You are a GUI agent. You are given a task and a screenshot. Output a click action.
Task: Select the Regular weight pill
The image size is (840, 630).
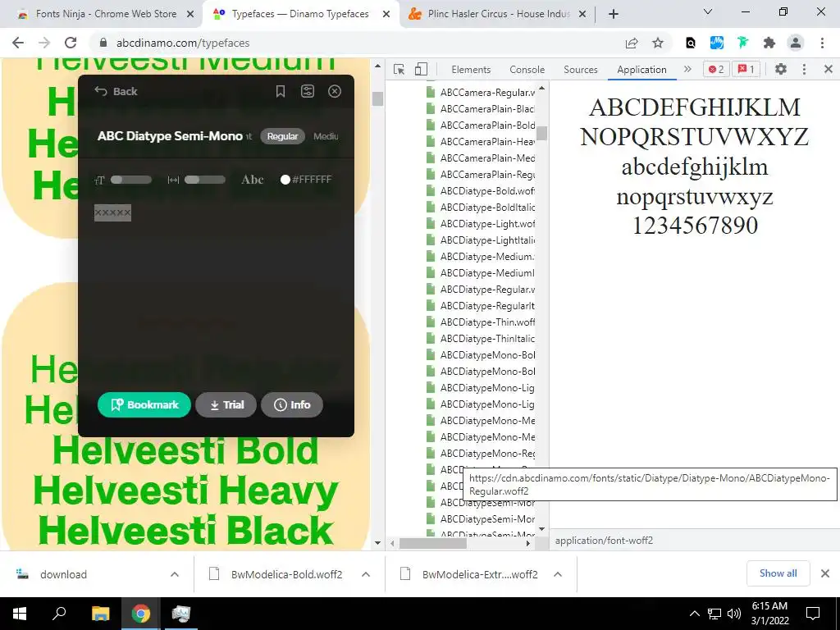[283, 136]
